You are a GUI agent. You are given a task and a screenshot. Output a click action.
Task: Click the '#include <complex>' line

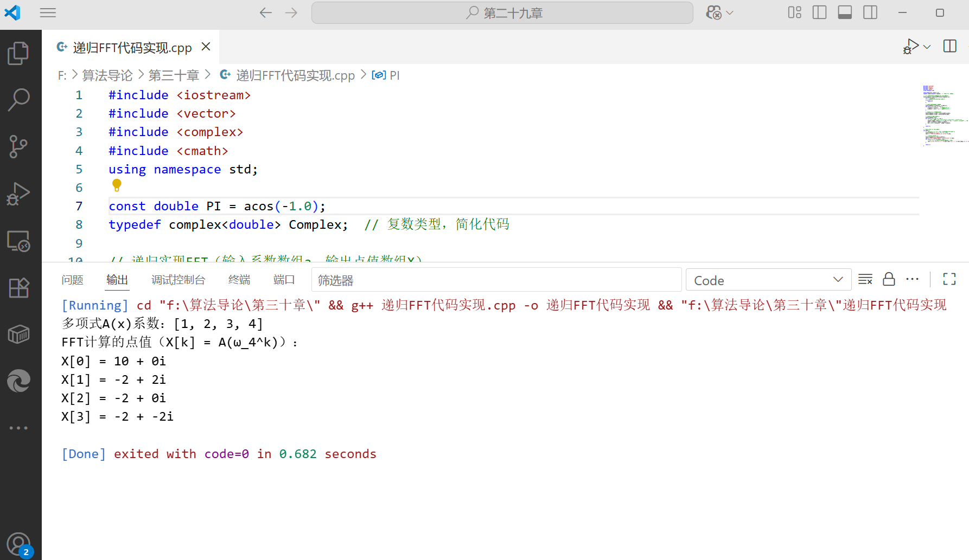[176, 132]
